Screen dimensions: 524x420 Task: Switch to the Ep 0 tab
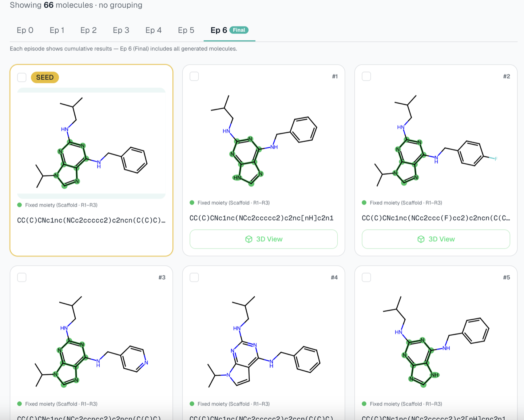pyautogui.click(x=25, y=30)
